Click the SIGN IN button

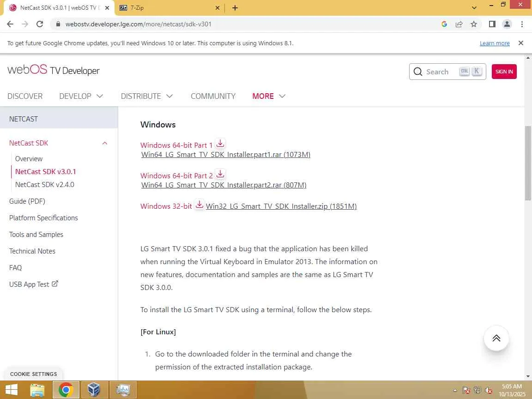point(504,72)
